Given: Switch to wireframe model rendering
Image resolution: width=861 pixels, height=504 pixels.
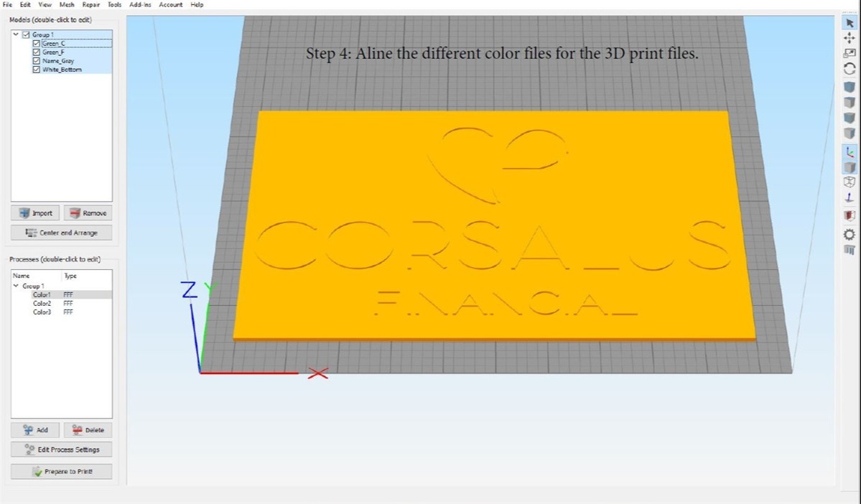Looking at the screenshot, I should pyautogui.click(x=850, y=182).
